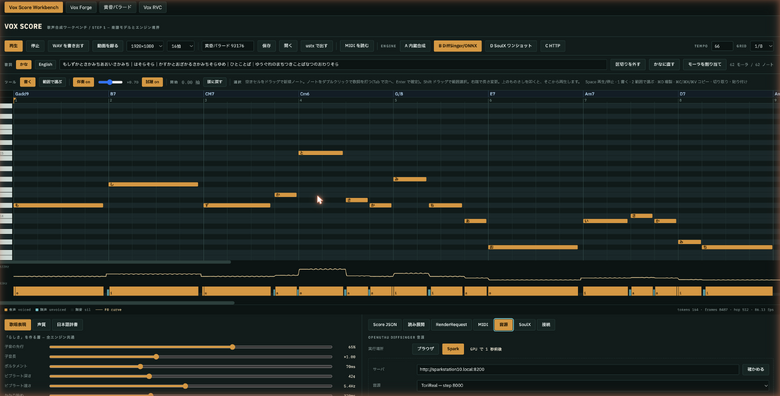Viewport: 780px width, 396px height.
Task: Switch to the Vox RVC tab
Action: coord(153,7)
